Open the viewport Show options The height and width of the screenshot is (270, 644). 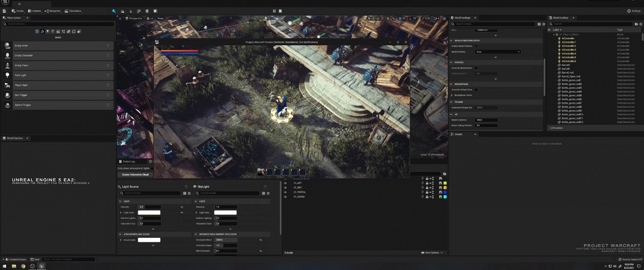pyautogui.click(x=160, y=18)
